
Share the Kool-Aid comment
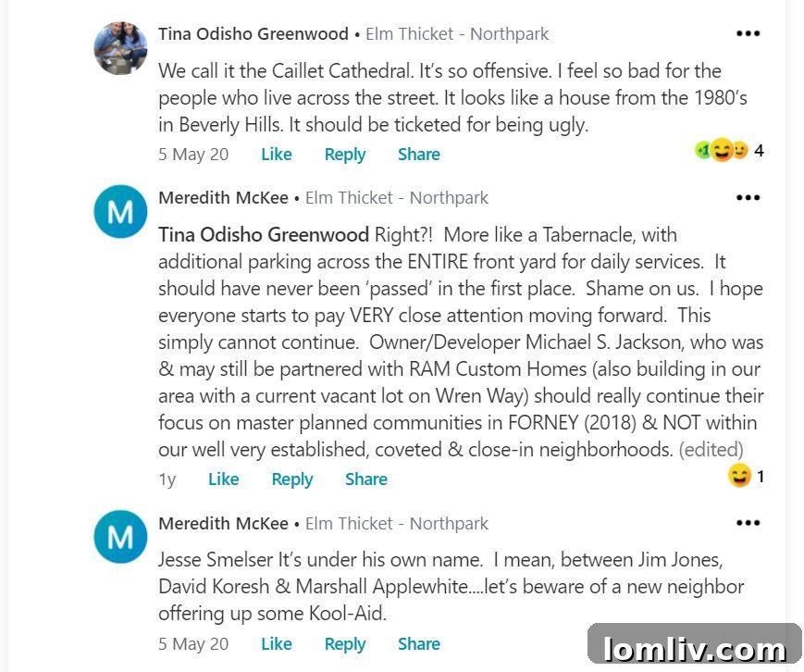[x=418, y=644]
